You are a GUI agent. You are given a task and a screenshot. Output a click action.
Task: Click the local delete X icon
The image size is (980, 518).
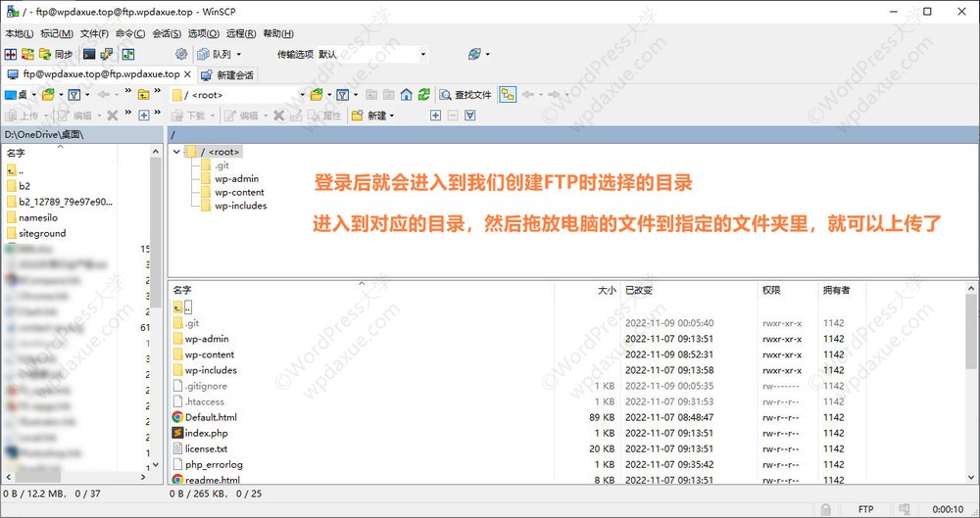[x=113, y=116]
